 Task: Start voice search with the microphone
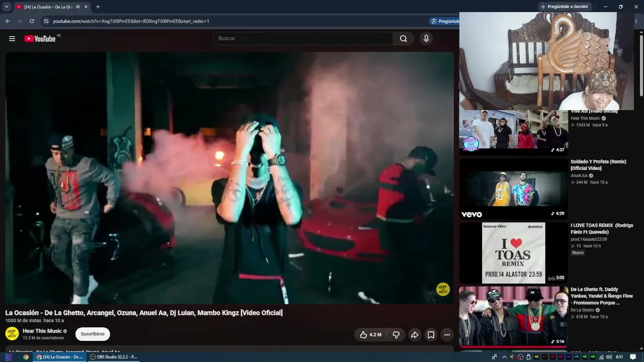(x=426, y=39)
